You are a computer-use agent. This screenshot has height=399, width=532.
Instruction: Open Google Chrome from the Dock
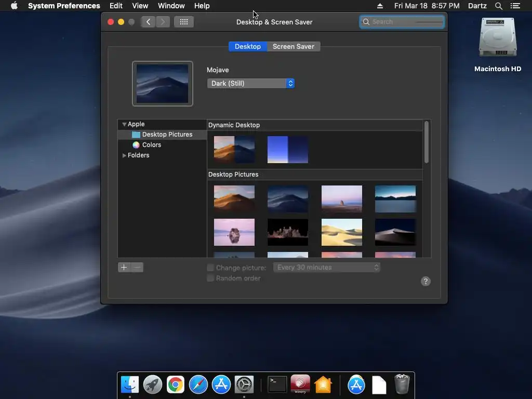pos(176,384)
